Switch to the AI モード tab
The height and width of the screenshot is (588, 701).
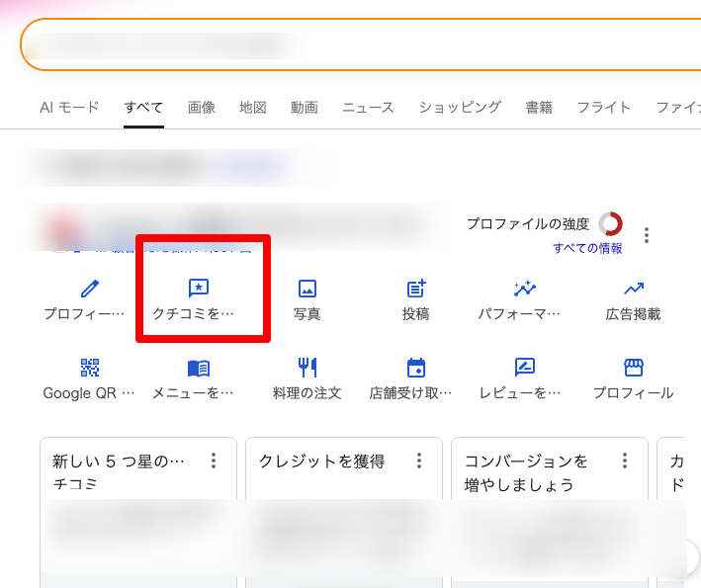pyautogui.click(x=69, y=108)
